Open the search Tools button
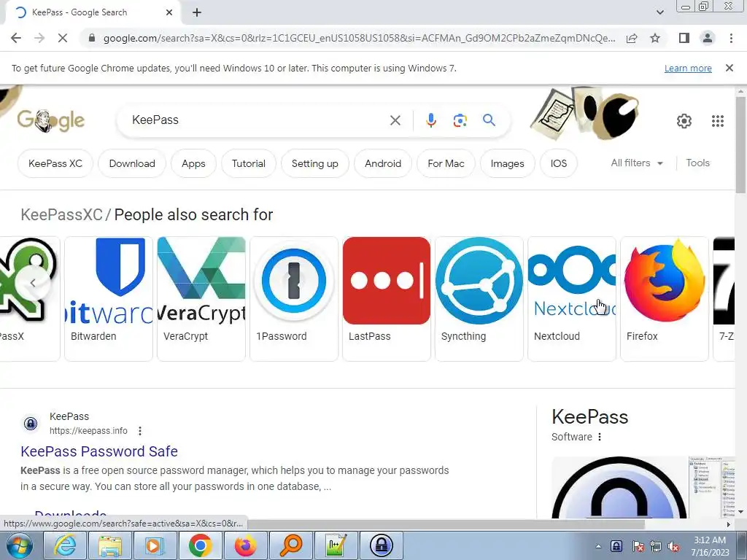This screenshot has height=560, width=747. 697,163
